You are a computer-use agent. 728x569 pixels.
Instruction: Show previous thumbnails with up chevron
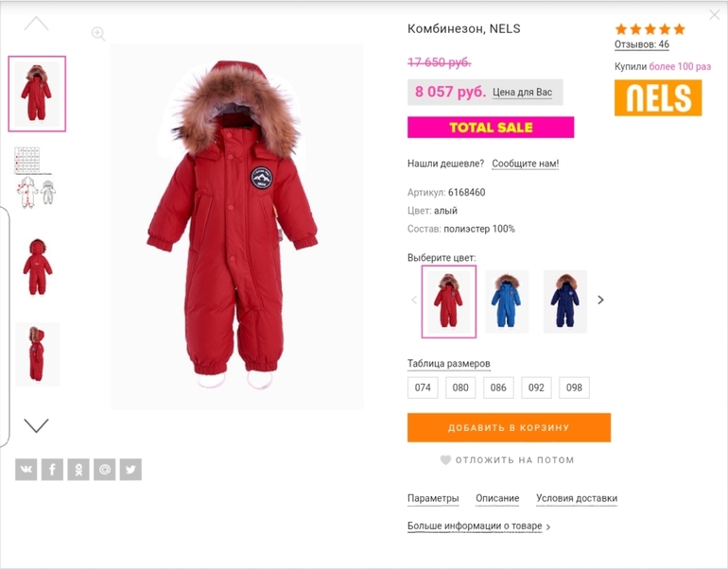(36, 24)
